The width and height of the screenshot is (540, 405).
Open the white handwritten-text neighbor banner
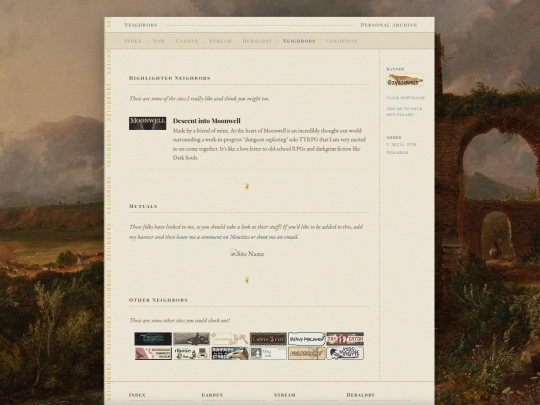coord(307,339)
